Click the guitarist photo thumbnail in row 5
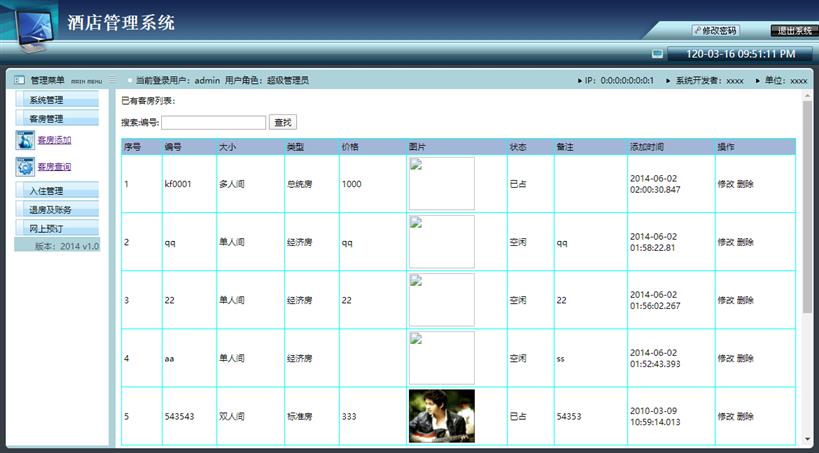The image size is (819, 453). pos(441,416)
